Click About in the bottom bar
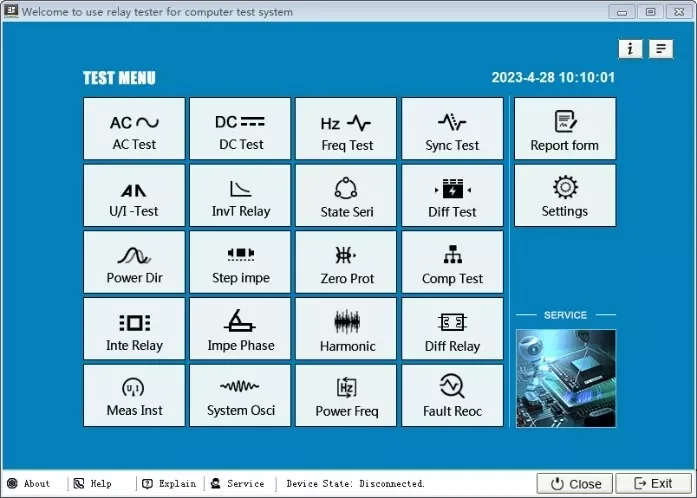The height and width of the screenshot is (498, 697). tap(29, 483)
